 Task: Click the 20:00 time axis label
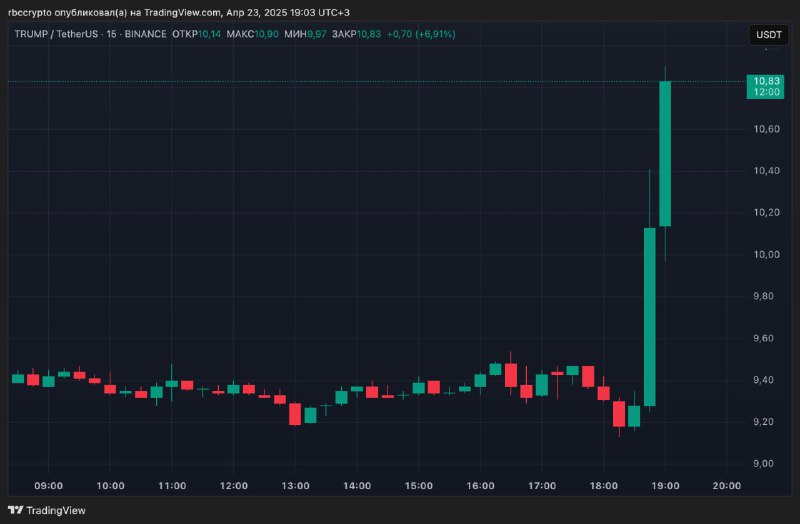pyautogui.click(x=727, y=486)
